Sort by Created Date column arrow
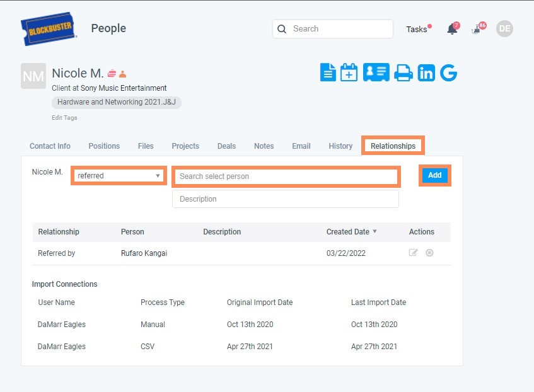The image size is (534, 392). pos(375,232)
